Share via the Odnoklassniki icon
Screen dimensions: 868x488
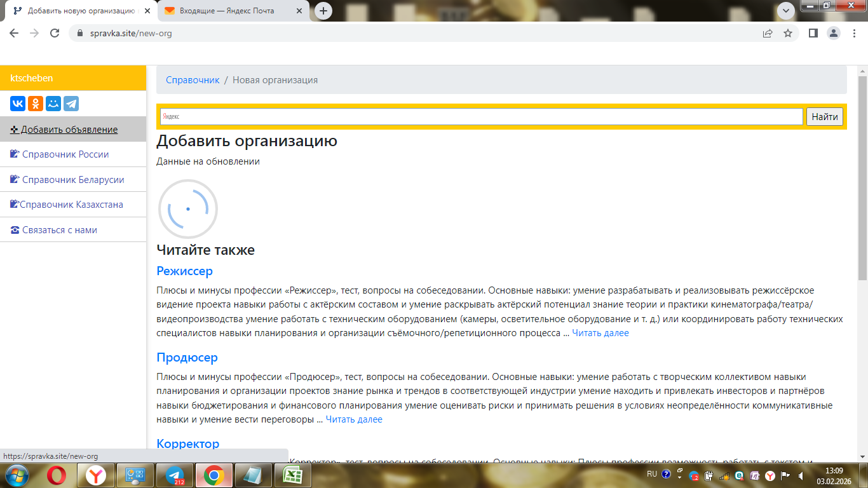36,104
